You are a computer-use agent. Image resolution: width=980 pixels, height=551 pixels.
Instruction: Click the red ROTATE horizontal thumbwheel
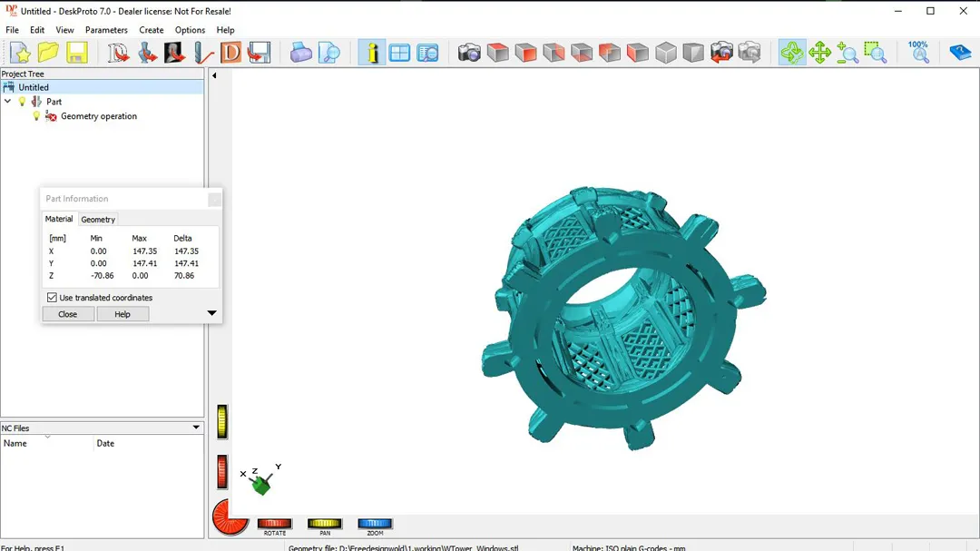click(x=274, y=524)
